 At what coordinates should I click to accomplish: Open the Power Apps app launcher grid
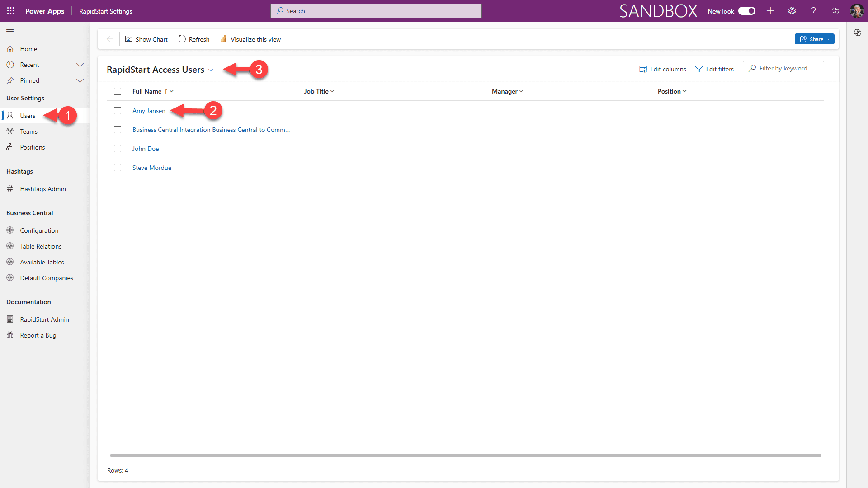[10, 11]
